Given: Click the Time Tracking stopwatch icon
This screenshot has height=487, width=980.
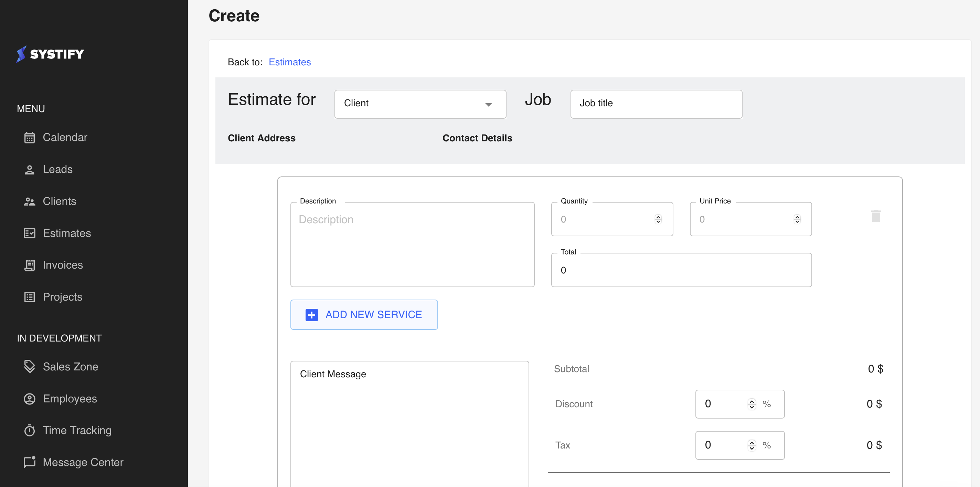Looking at the screenshot, I should coord(29,430).
